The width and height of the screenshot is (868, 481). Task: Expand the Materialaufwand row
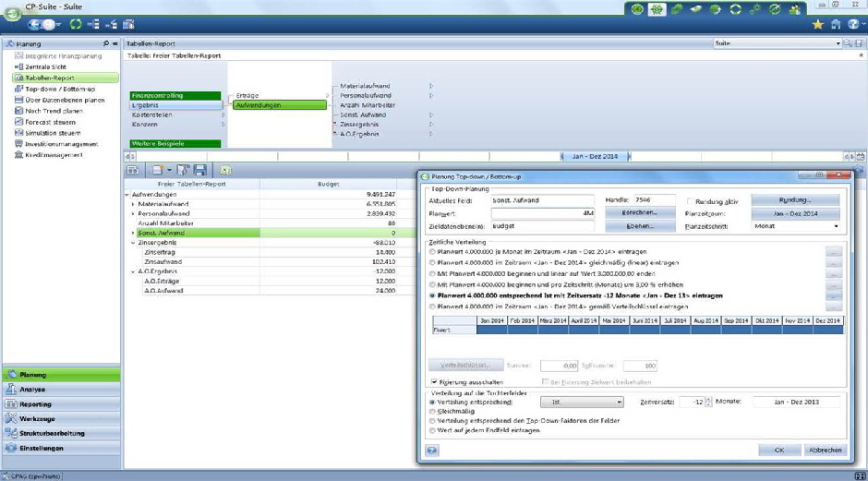(133, 204)
